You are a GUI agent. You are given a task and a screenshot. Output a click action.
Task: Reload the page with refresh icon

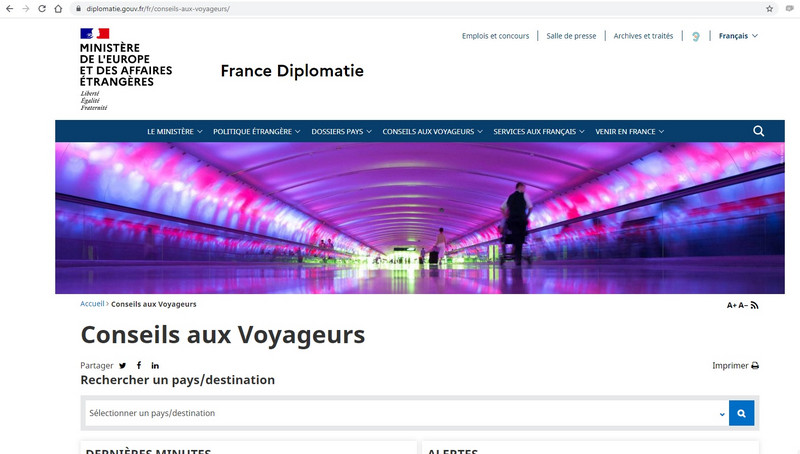click(x=42, y=9)
